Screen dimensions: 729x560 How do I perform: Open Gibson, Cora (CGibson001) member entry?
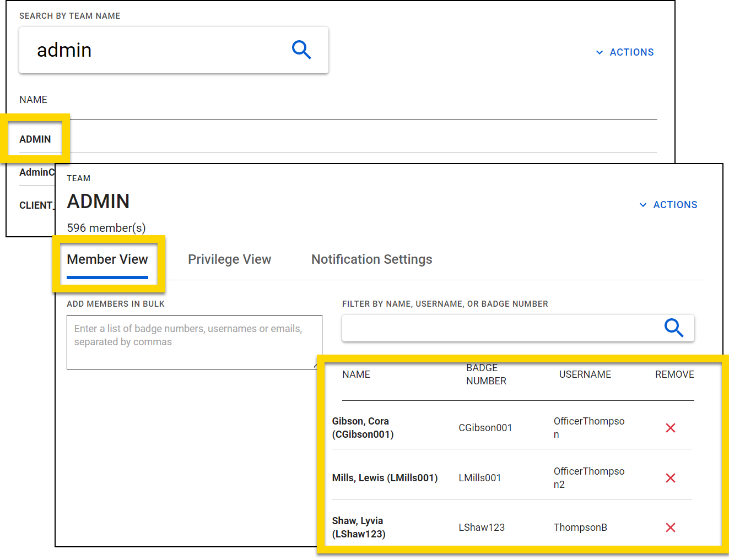(x=363, y=428)
